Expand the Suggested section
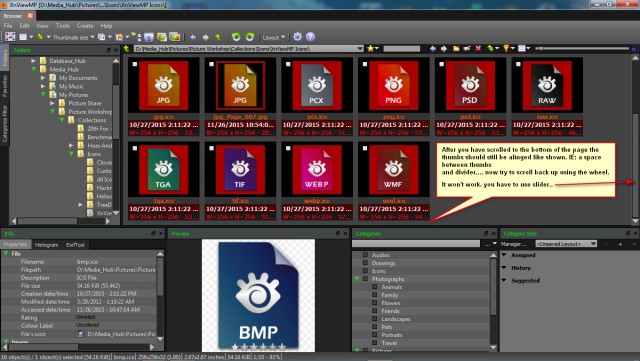 pyautogui.click(x=526, y=281)
